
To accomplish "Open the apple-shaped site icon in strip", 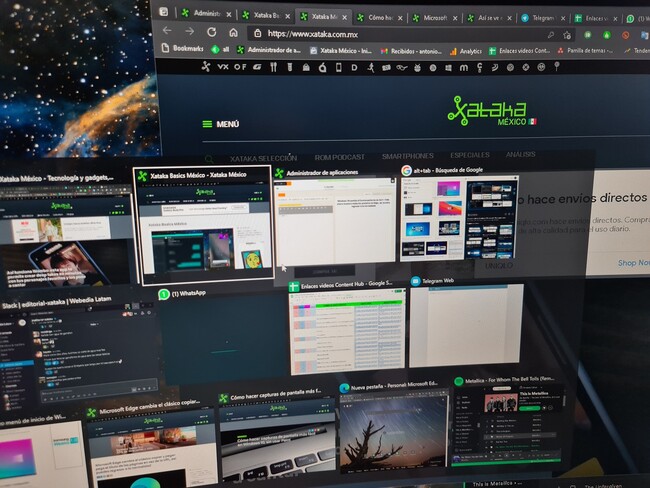I will (x=323, y=67).
